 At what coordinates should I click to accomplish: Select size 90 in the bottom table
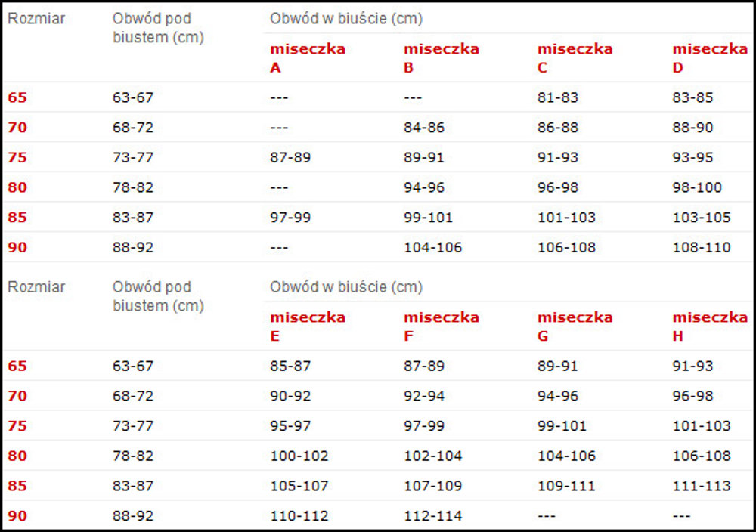tap(17, 515)
